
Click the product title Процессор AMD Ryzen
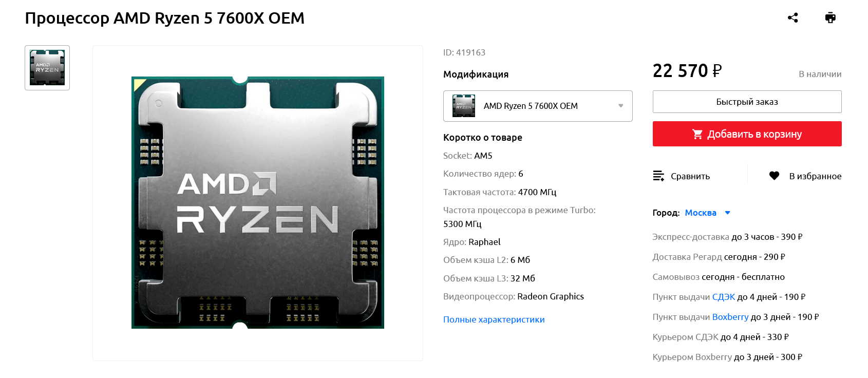click(164, 18)
